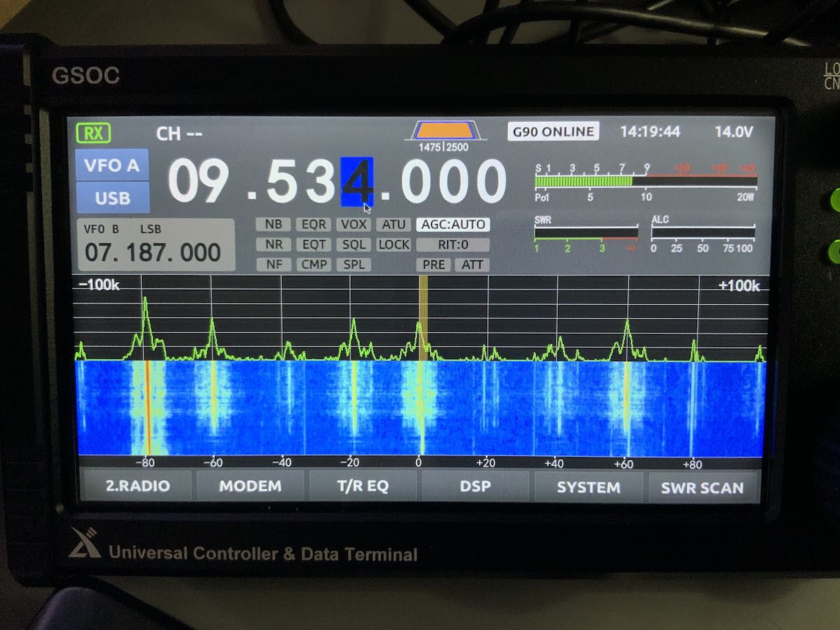The image size is (840, 630).
Task: Toggle the NB noise blanker
Action: click(x=273, y=225)
